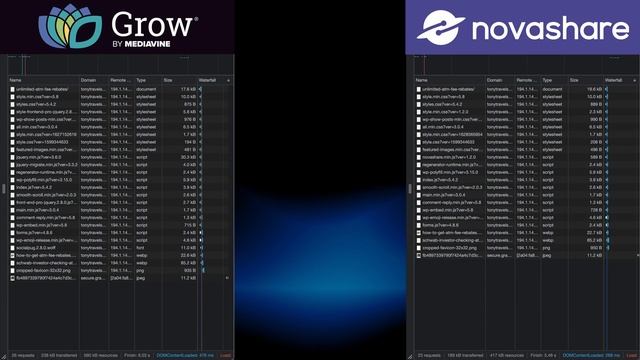
Task: Select wp-emoji-release.min.js row in Novashare panel
Action: tap(527, 218)
